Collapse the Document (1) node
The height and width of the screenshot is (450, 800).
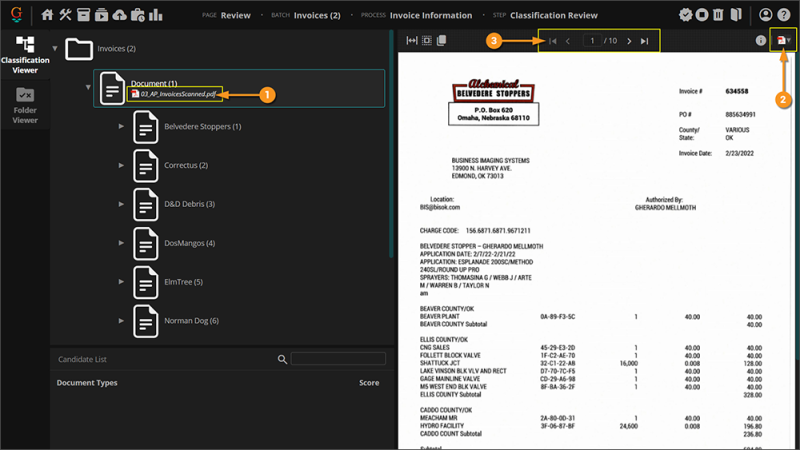(88, 87)
